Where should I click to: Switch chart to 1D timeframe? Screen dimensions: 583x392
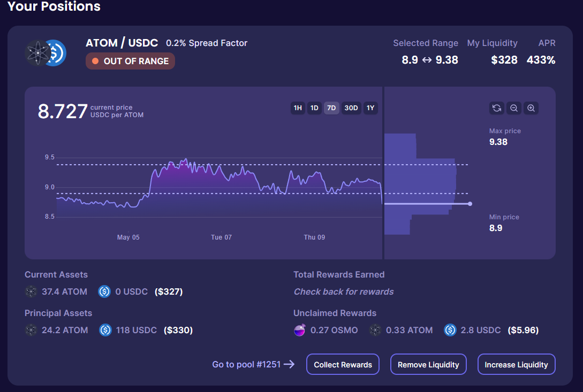coord(314,108)
